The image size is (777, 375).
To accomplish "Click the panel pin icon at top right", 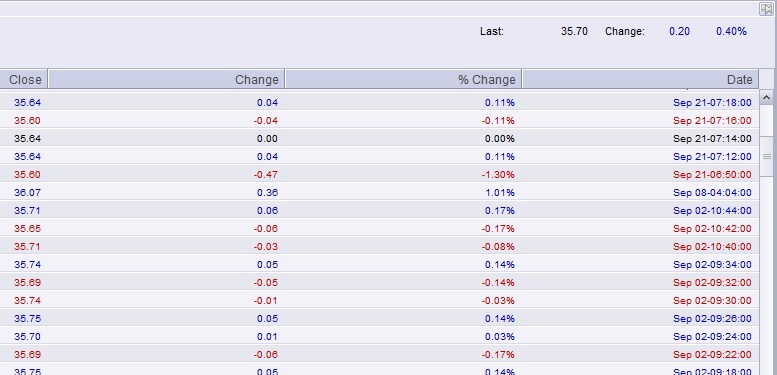I will tap(766, 9).
